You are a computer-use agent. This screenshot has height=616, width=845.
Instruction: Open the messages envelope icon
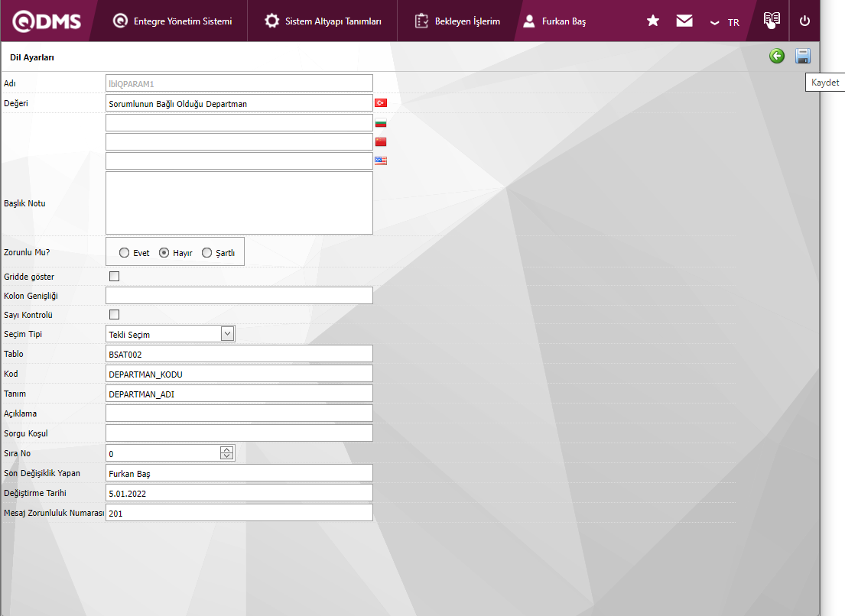(684, 21)
